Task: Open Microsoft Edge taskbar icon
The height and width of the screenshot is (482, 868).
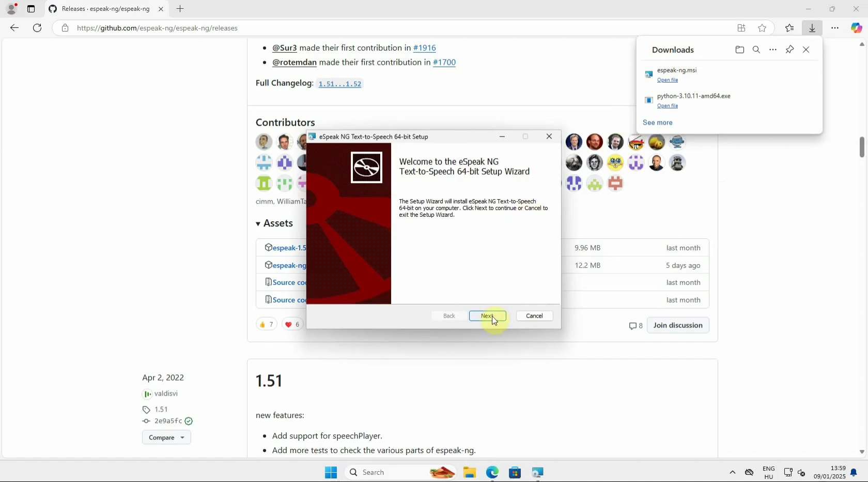Action: click(492, 472)
